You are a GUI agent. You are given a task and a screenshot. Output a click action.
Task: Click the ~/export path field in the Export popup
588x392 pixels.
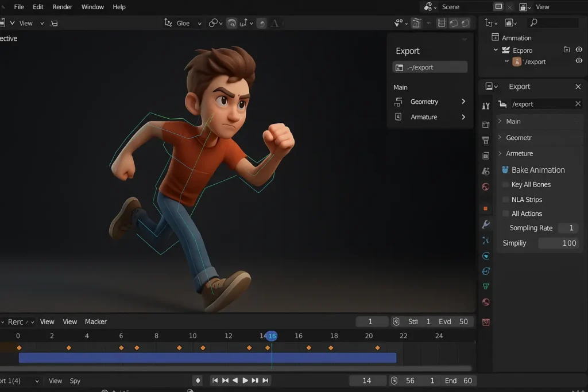click(x=430, y=67)
